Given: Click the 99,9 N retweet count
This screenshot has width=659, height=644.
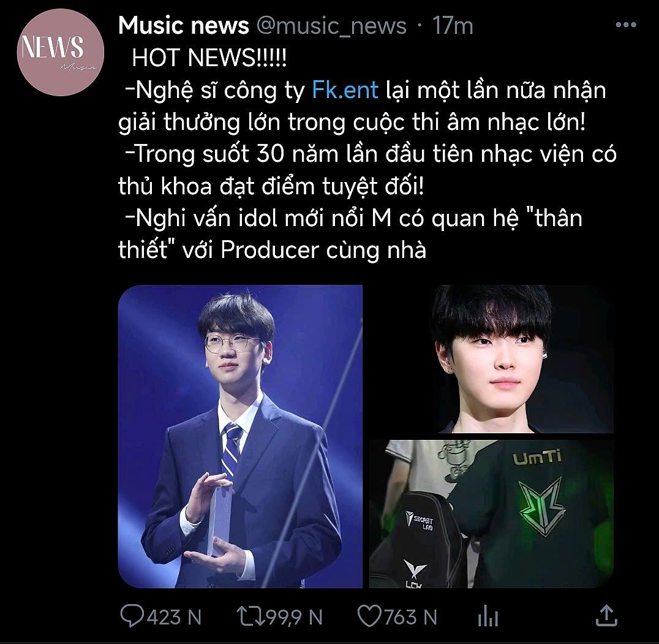Looking at the screenshot, I should pos(294,617).
